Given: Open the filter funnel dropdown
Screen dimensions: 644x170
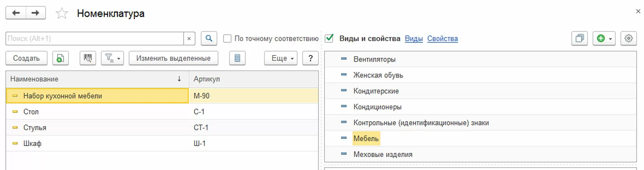Looking at the screenshot, I should [x=112, y=58].
